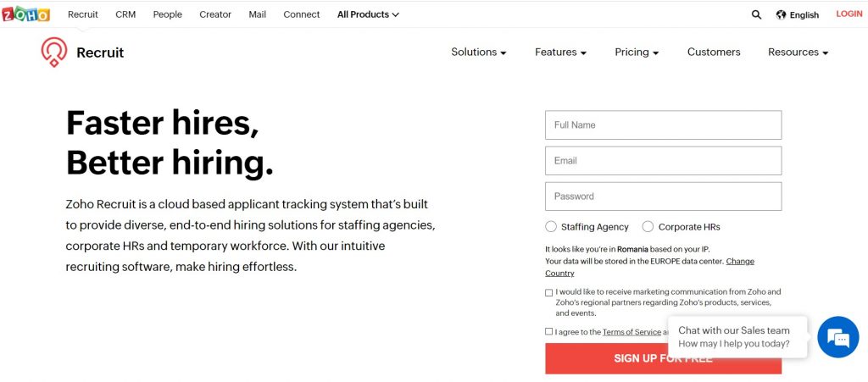Click the Zoho Recruit logo icon

click(x=54, y=52)
